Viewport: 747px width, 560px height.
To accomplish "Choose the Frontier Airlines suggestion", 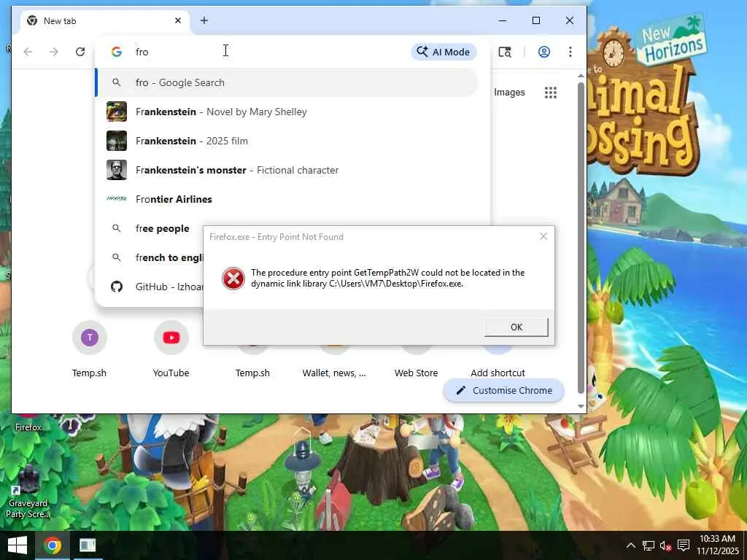I will point(287,199).
